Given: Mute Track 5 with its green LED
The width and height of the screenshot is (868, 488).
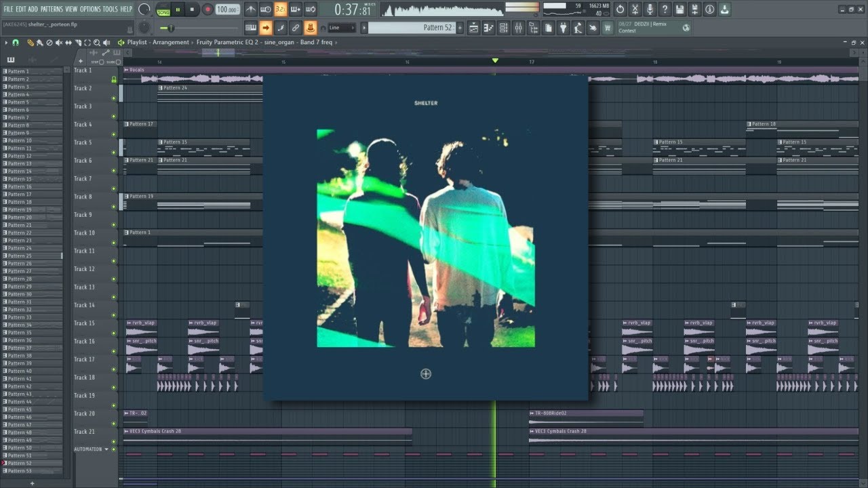Looking at the screenshot, I should (x=114, y=152).
